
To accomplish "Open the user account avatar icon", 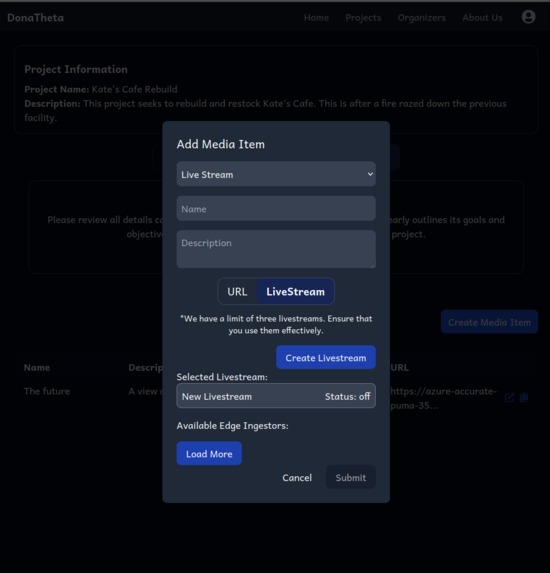I will (528, 17).
